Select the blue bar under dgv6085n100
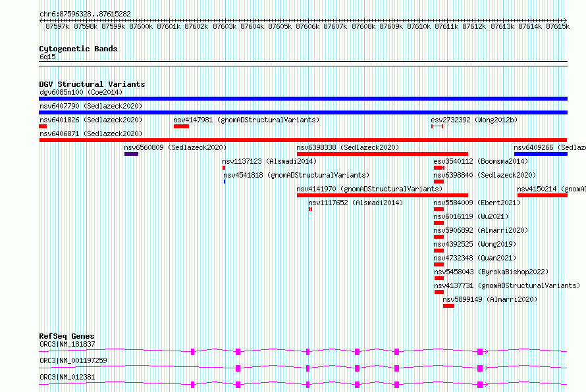This screenshot has width=586, height=392. 303,99
